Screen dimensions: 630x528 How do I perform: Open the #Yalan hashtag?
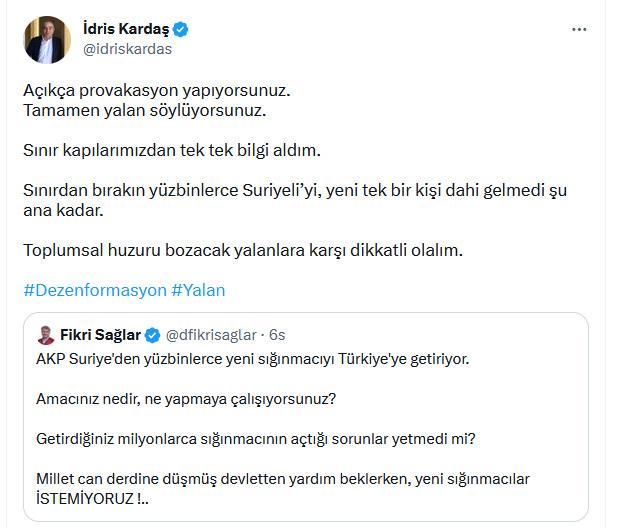198,290
